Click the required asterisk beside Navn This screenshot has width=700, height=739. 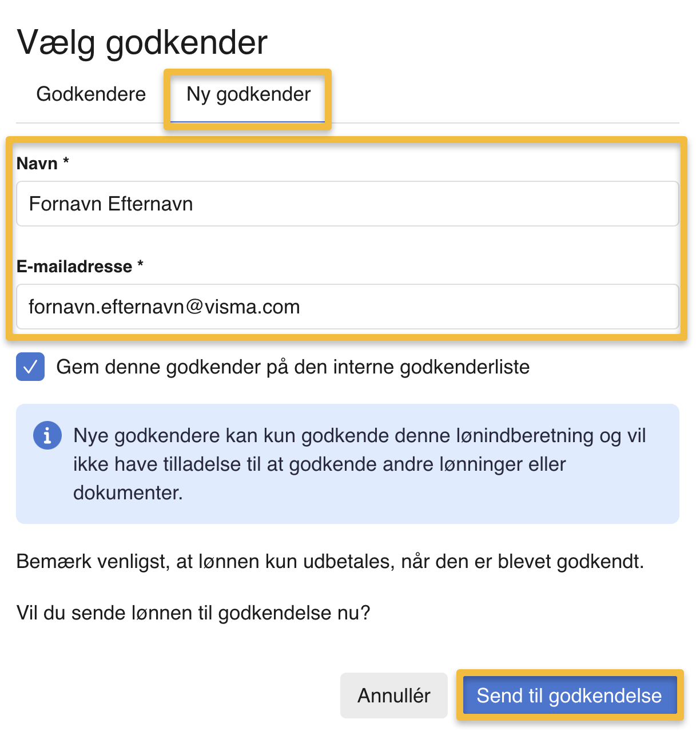click(66, 162)
